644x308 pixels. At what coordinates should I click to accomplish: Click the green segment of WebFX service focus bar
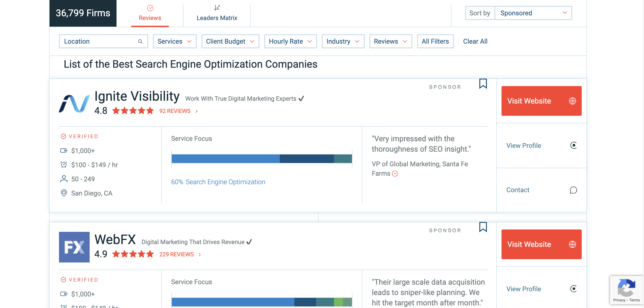point(338,302)
